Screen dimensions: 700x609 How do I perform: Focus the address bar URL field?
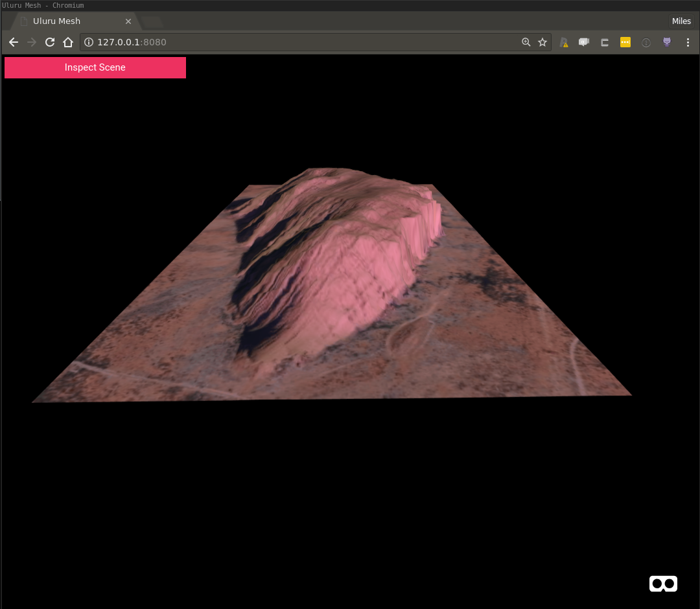(305, 42)
